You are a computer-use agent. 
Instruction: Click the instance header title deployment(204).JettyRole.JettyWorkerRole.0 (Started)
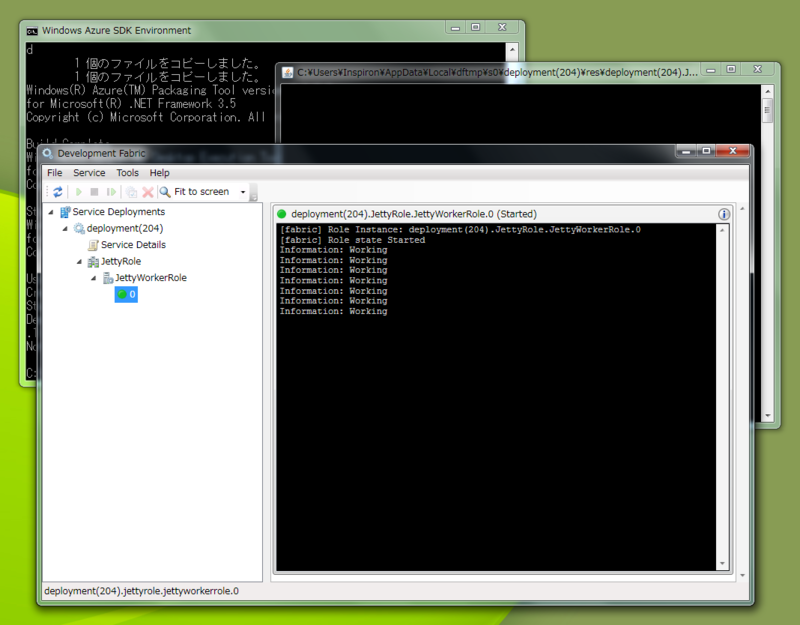414,214
